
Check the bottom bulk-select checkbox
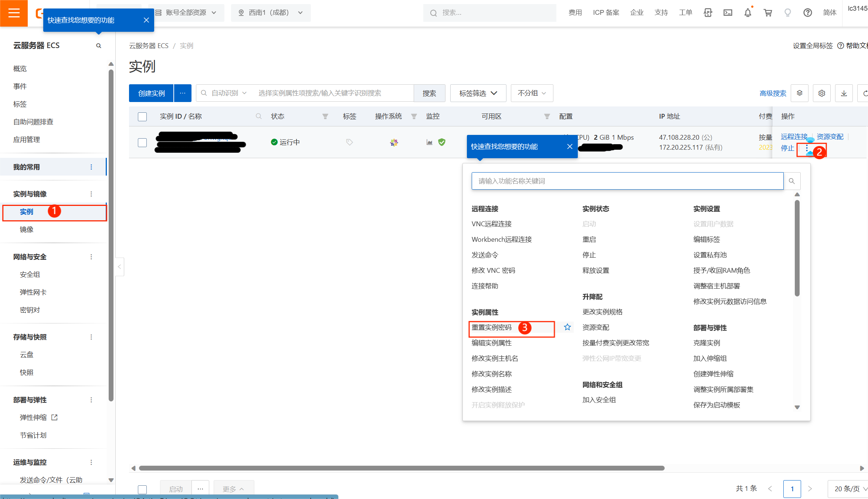click(x=142, y=489)
